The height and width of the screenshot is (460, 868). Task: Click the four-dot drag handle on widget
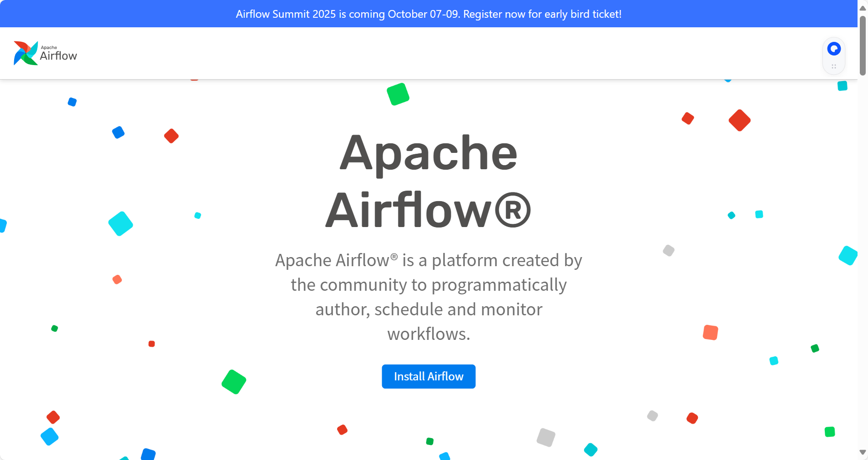834,66
